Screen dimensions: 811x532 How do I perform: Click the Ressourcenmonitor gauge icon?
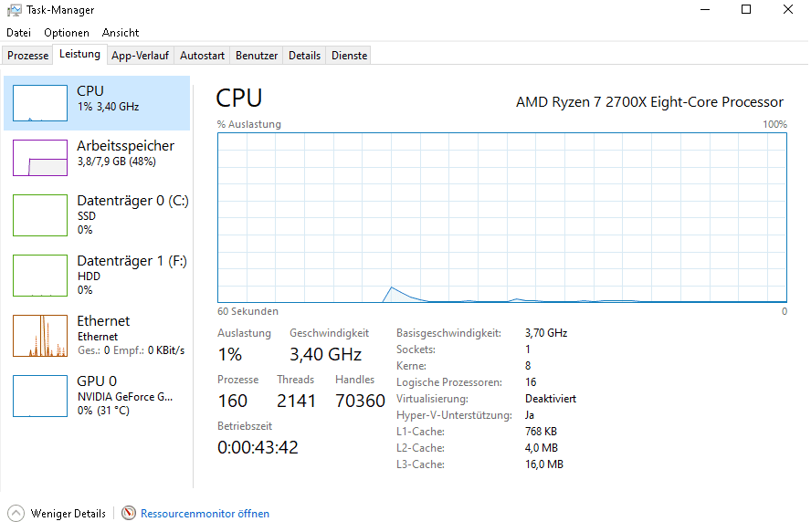128,513
